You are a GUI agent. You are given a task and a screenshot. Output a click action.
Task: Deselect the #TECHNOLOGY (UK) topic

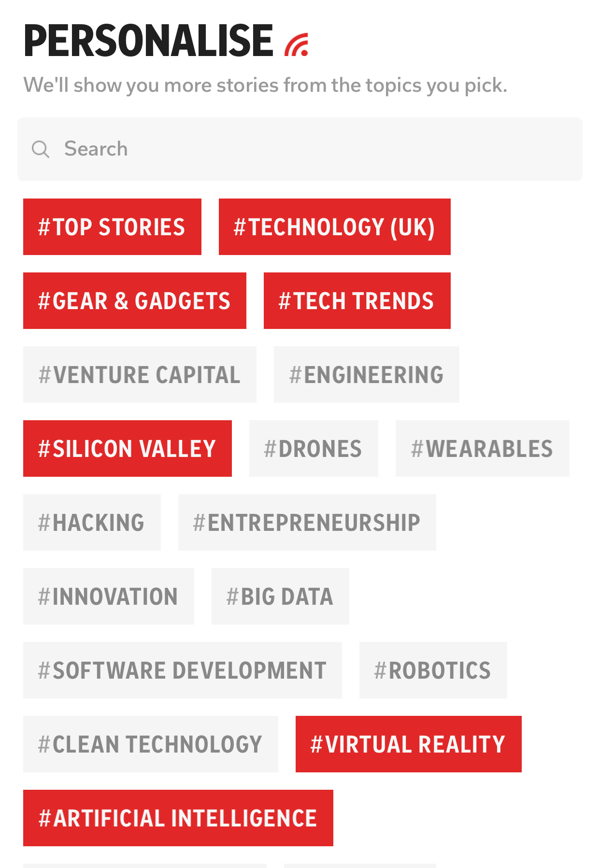(335, 227)
